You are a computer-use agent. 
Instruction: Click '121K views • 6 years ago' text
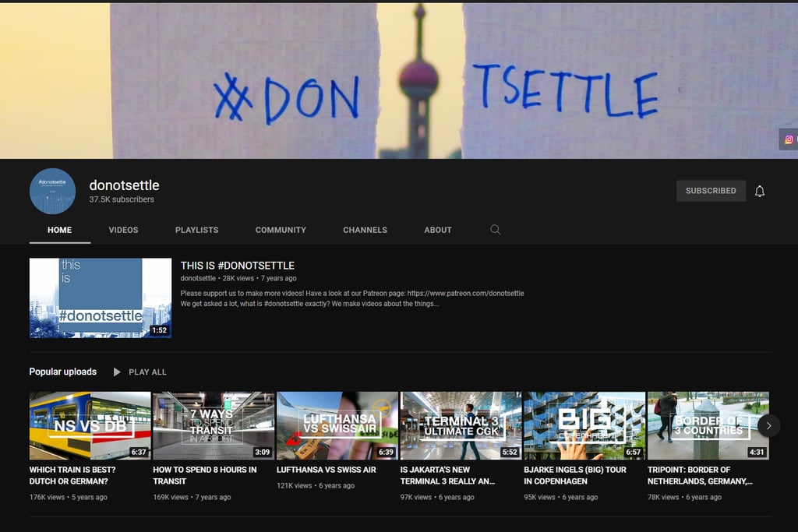tap(316, 486)
